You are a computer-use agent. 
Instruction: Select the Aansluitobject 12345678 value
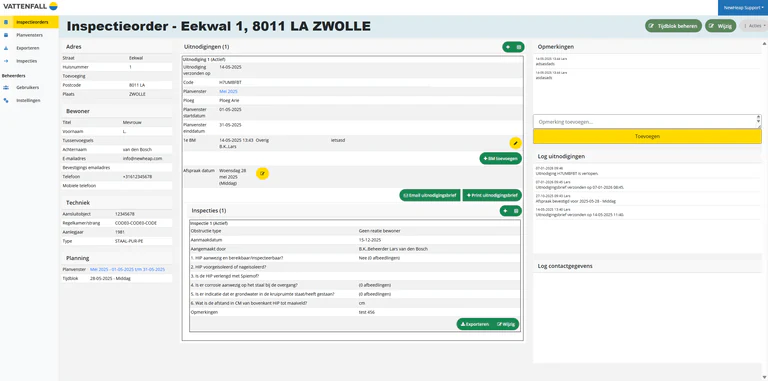point(124,214)
